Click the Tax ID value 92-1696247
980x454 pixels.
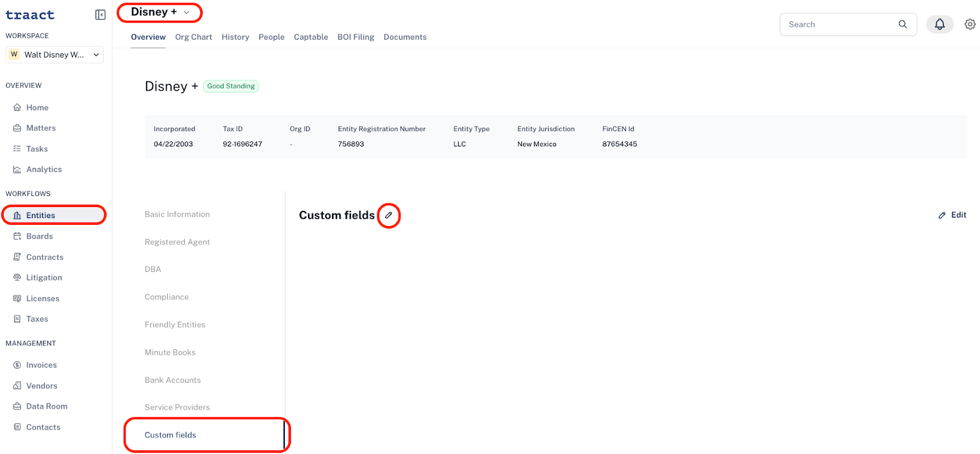point(243,144)
